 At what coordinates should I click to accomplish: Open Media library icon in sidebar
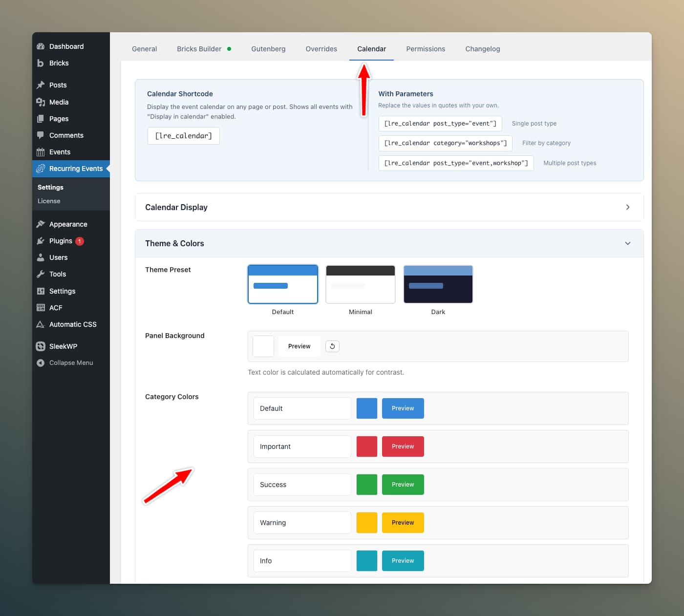tap(41, 102)
